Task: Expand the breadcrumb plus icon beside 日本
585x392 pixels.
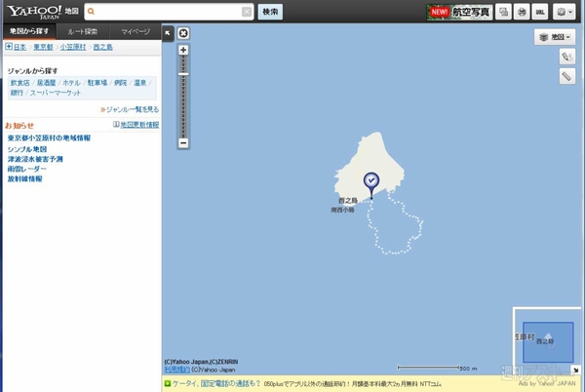Action: click(x=9, y=46)
